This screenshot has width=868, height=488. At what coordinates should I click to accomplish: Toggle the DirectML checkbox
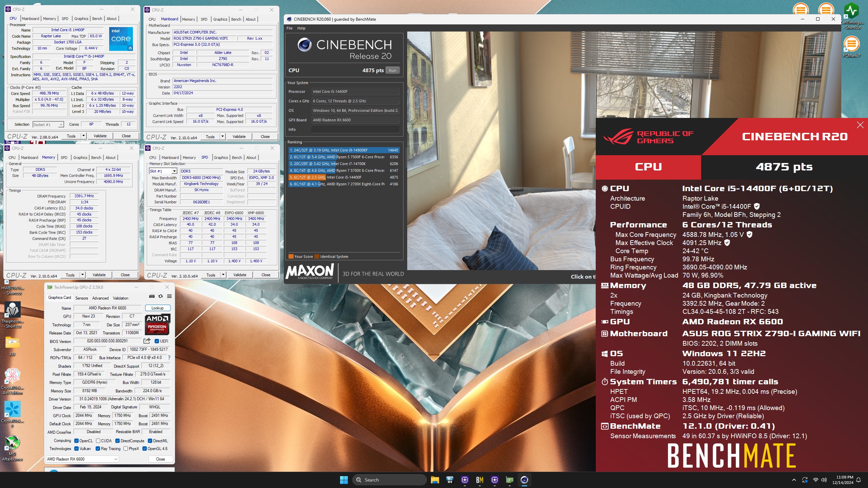click(150, 441)
